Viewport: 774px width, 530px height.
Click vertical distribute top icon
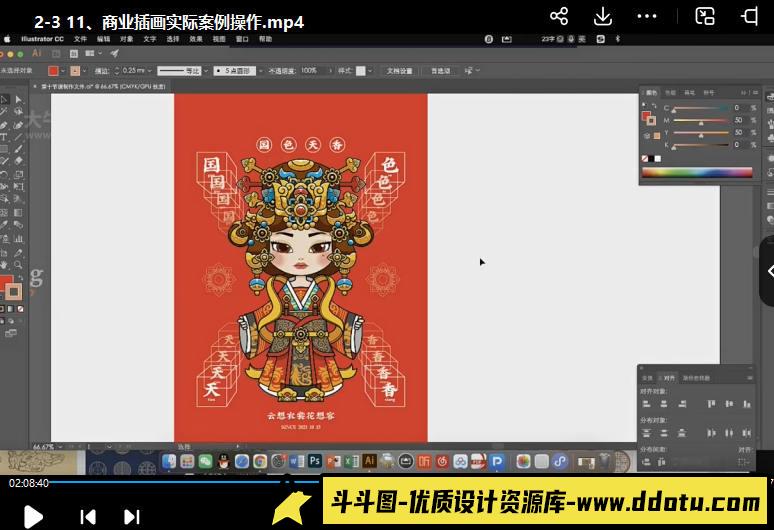[646, 433]
